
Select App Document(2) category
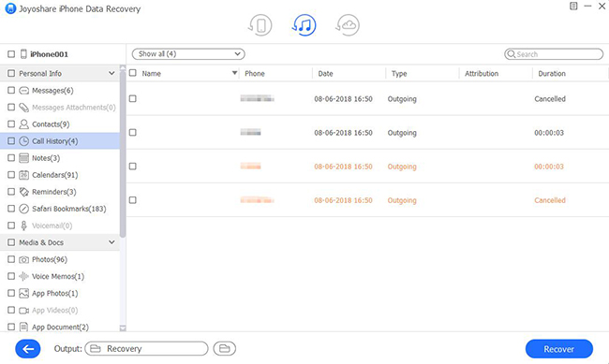coord(60,328)
